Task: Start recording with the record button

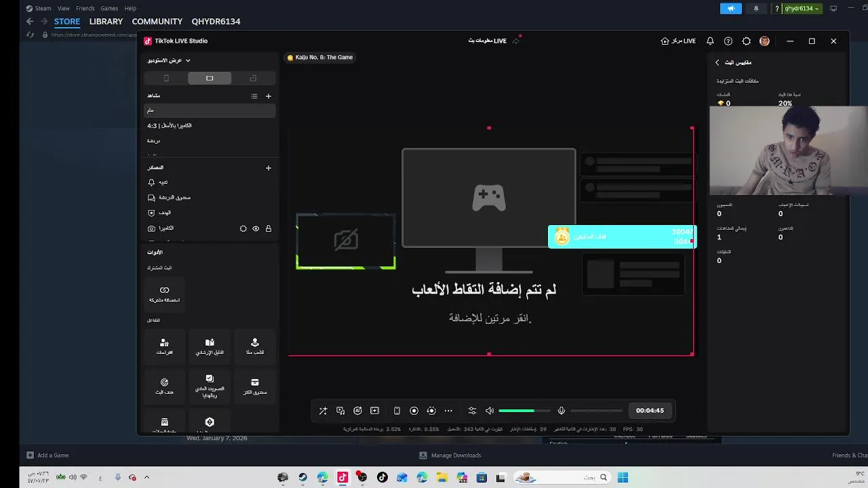Action: point(414,411)
